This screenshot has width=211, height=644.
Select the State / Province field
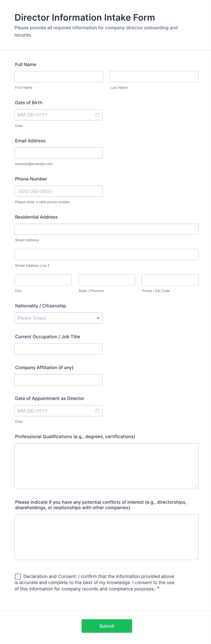tap(106, 280)
